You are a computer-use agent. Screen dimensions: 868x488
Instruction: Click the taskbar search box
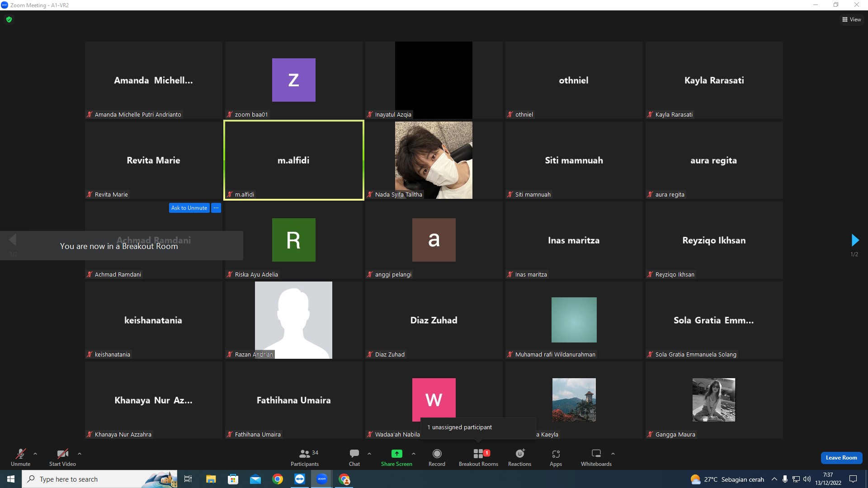pyautogui.click(x=99, y=479)
